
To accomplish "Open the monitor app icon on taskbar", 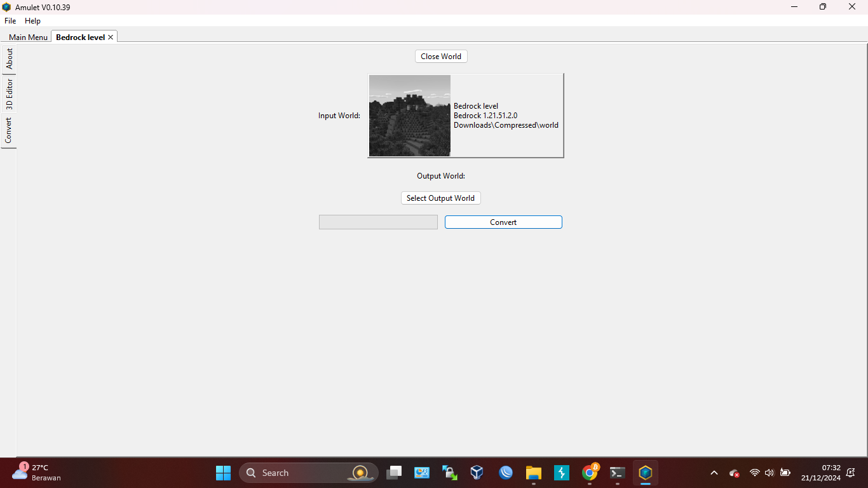I will click(x=422, y=473).
